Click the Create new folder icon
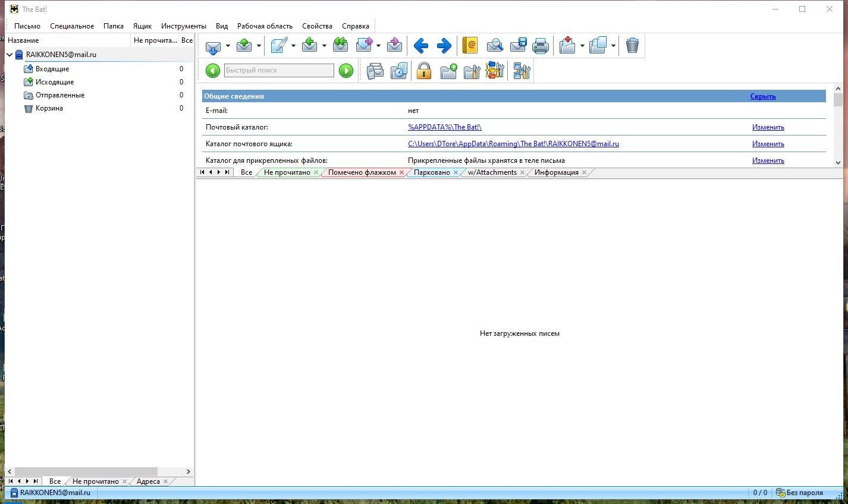This screenshot has width=848, height=504. 449,71
